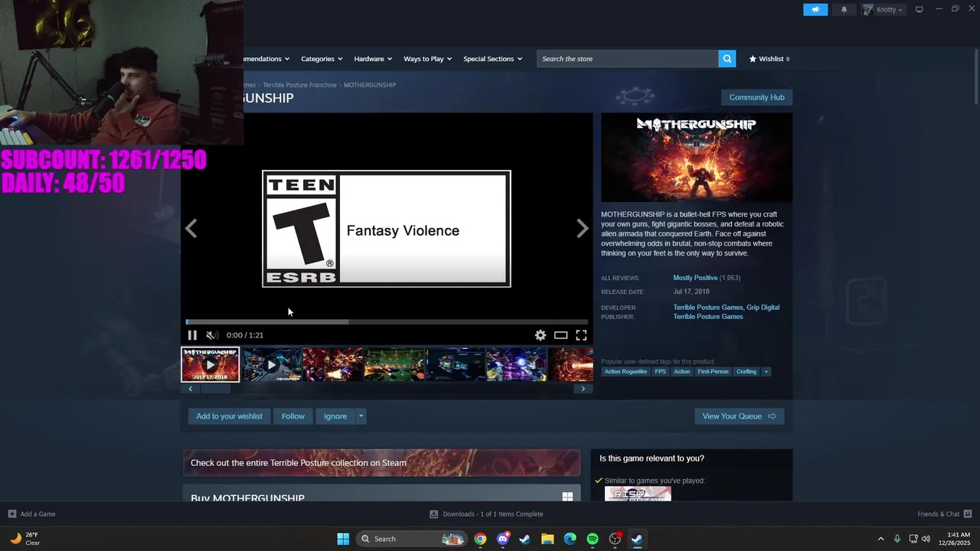980x551 pixels.
Task: Expand the Ignore options arrow
Action: tap(361, 416)
